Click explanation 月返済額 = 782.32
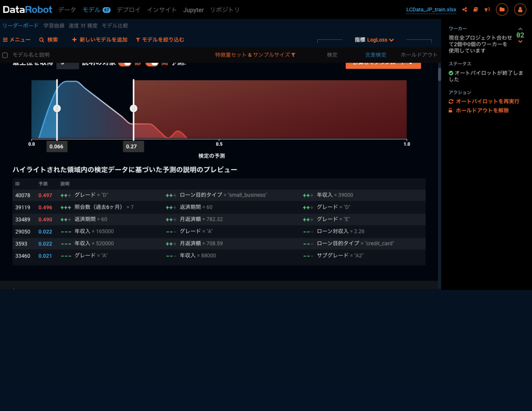 201,219
